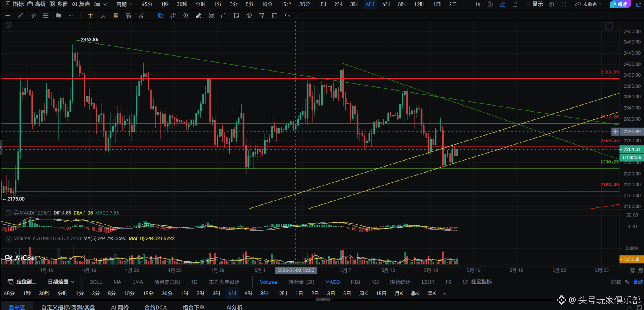Select the zoom-in magnifier tool
Image resolution: width=644 pixels, height=310 pixels.
186,16
